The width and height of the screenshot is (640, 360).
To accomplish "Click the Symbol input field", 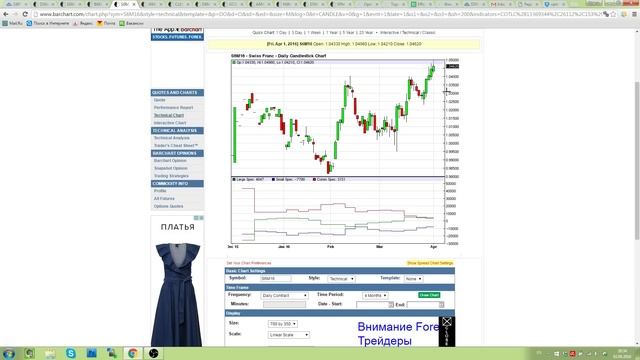I will point(276,279).
